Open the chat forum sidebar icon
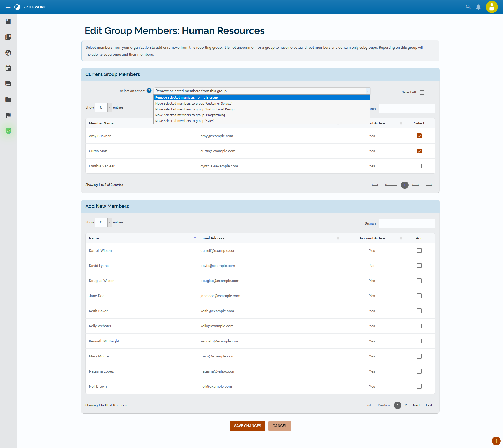 click(x=8, y=84)
